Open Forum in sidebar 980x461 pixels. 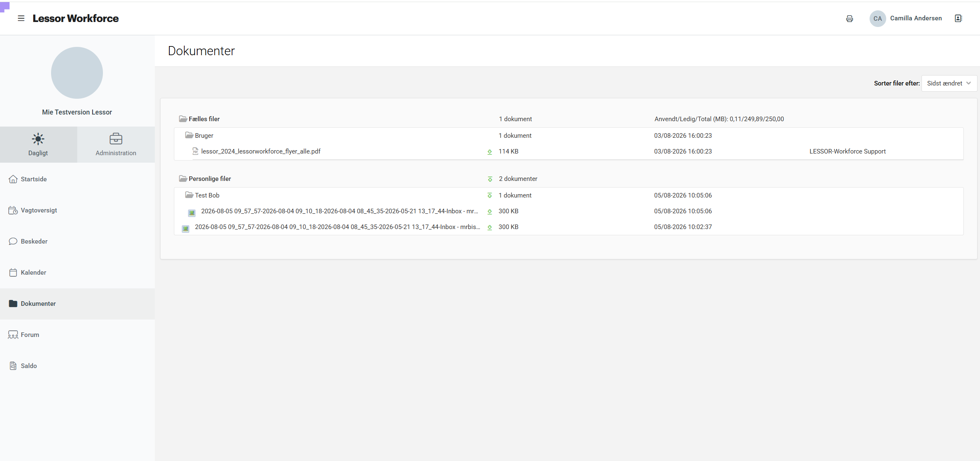pyautogui.click(x=77, y=335)
